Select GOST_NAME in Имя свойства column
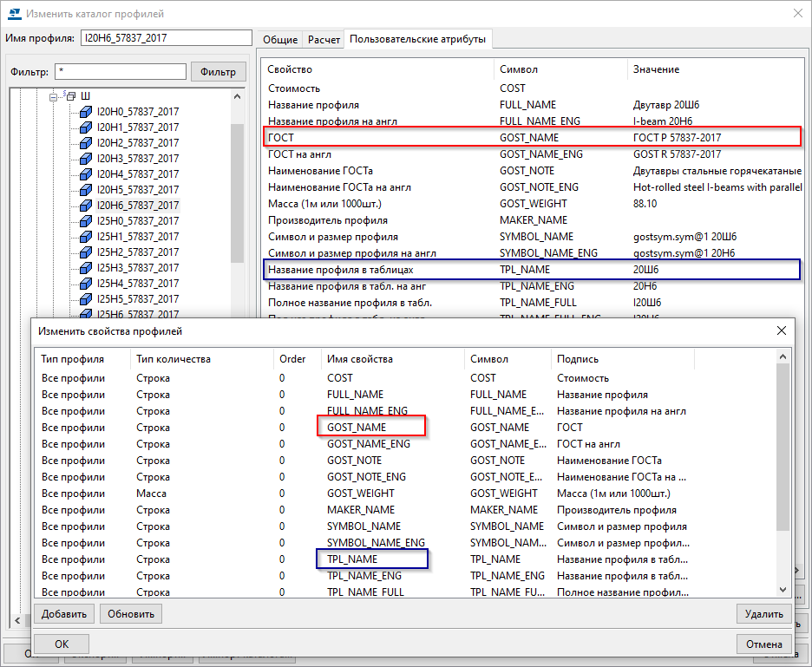812x667 pixels. click(x=357, y=428)
